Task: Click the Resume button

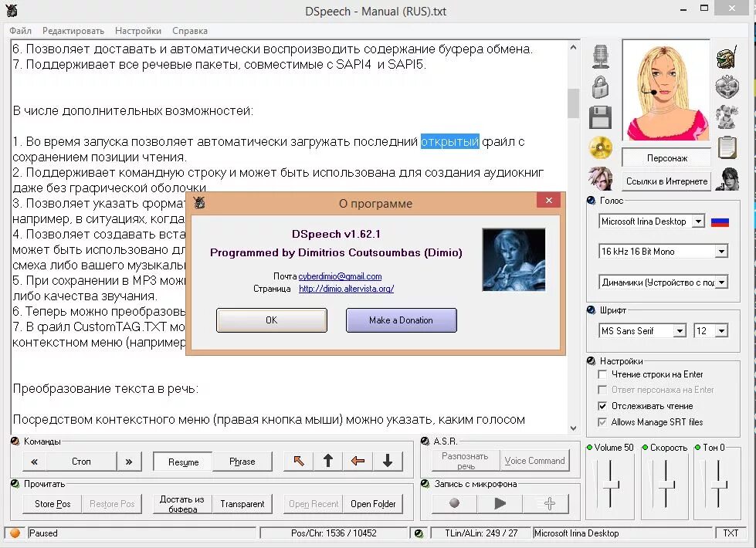Action: 183,462
